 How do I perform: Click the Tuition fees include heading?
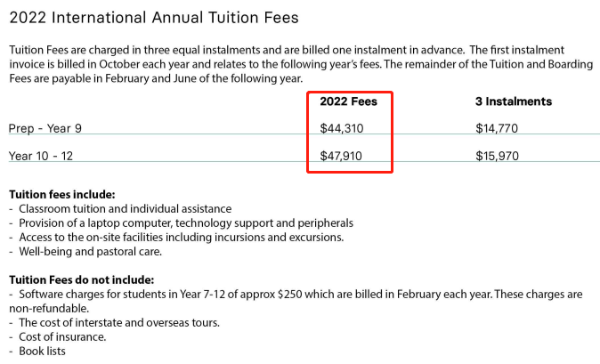(62, 195)
